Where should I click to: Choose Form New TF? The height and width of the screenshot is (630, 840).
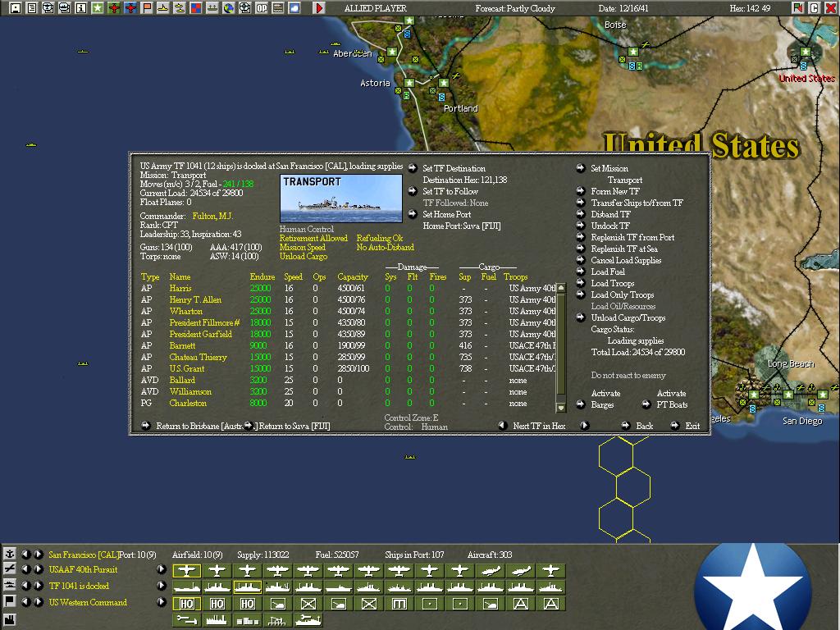coord(615,192)
